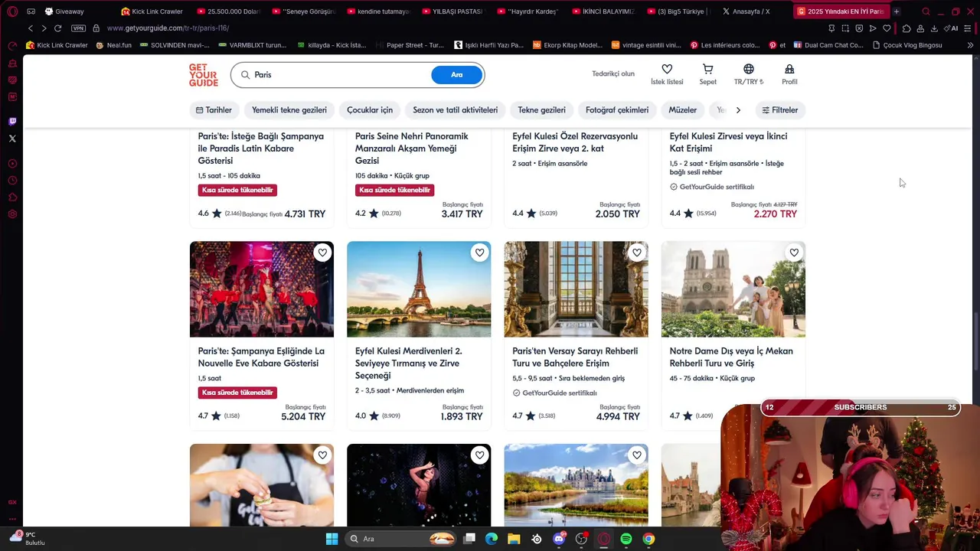Open the Nouvelle Eve cabaret show thumbnail
The height and width of the screenshot is (551, 980).
pos(262,289)
